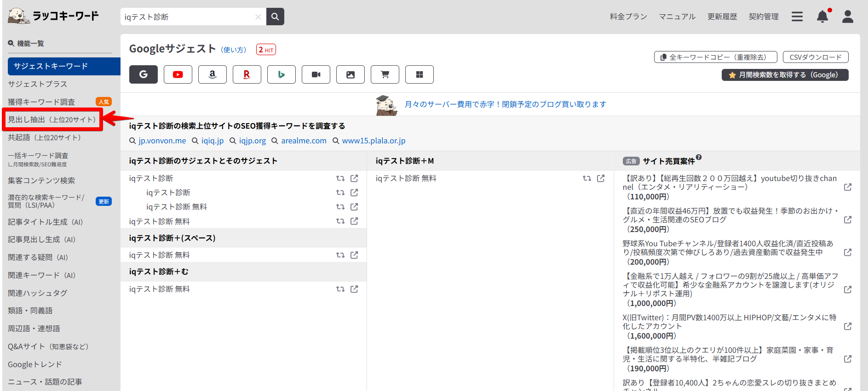Click the magnifier search button
Screen dimensions: 868x391
tap(275, 17)
